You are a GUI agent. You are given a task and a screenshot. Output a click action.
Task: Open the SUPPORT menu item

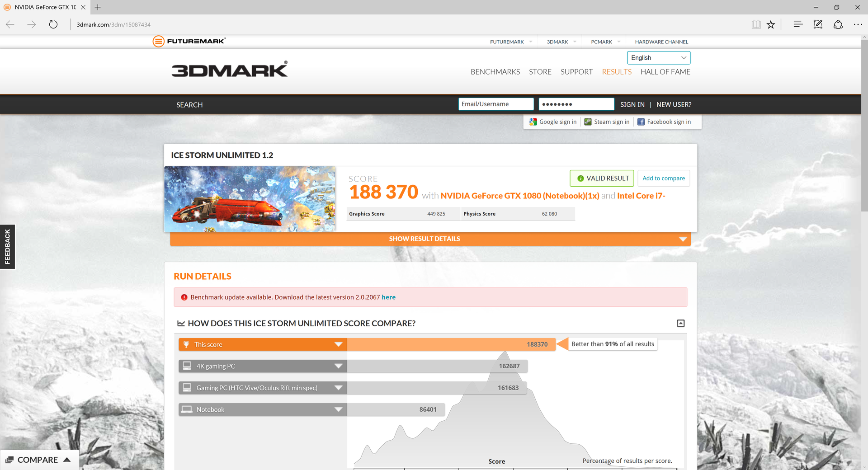(576, 71)
